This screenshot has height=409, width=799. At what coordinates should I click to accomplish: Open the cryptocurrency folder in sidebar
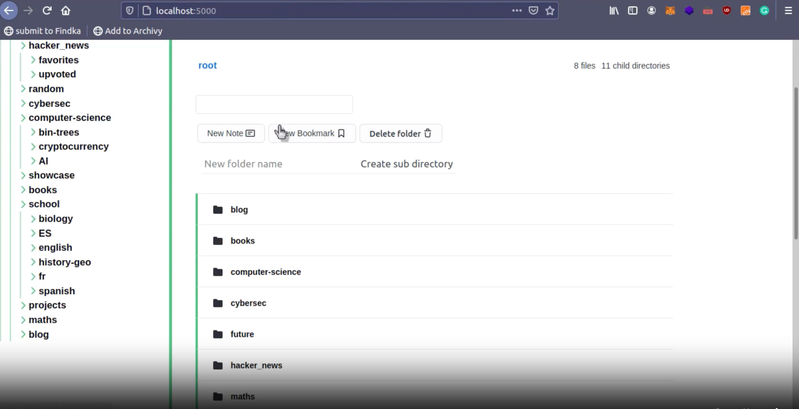click(73, 147)
